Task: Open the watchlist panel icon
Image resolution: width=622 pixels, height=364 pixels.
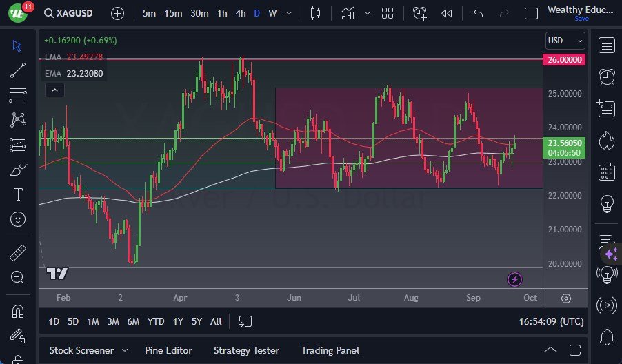Action: pos(607,45)
